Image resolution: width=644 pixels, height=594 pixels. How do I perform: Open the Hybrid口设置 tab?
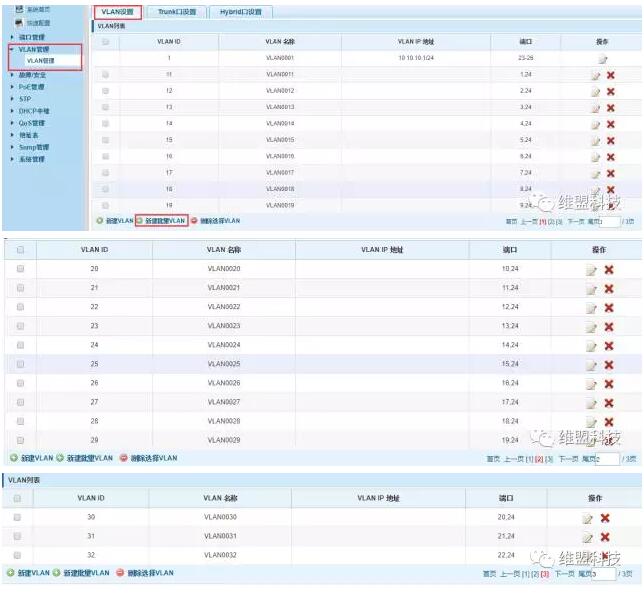[x=241, y=12]
